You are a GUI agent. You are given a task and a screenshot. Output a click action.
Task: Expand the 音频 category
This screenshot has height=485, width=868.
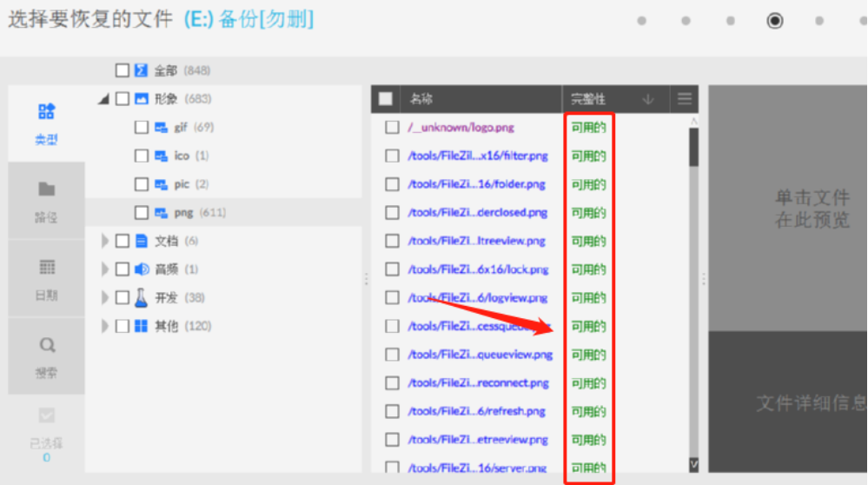104,269
